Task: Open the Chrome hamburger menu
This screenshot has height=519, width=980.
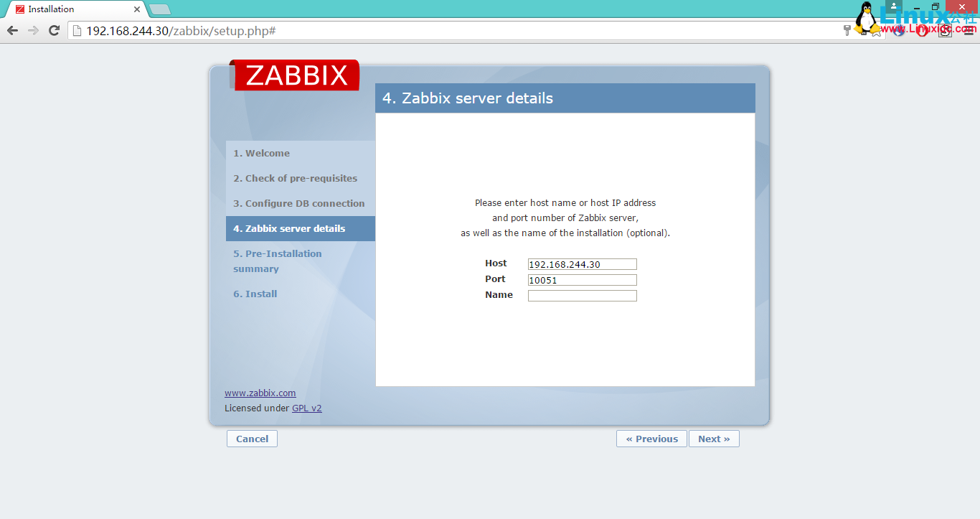Action: 968,30
